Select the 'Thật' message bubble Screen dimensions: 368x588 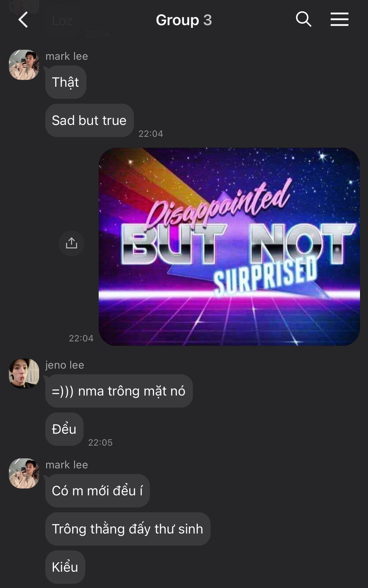66,82
